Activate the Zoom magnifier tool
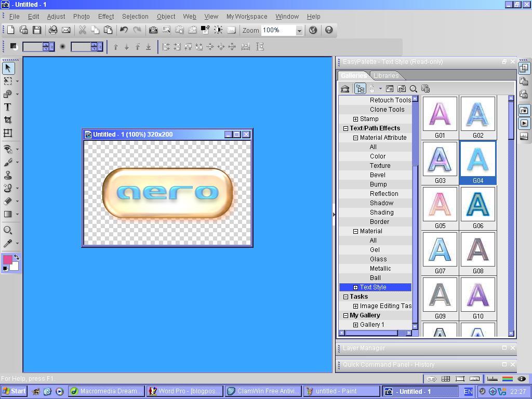 (8, 230)
